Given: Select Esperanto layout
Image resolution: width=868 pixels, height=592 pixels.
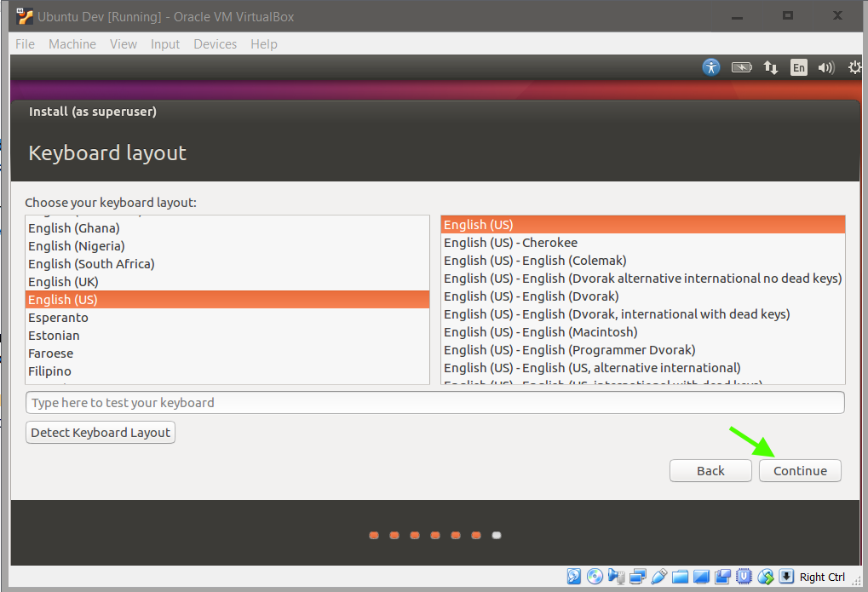Looking at the screenshot, I should coord(227,318).
